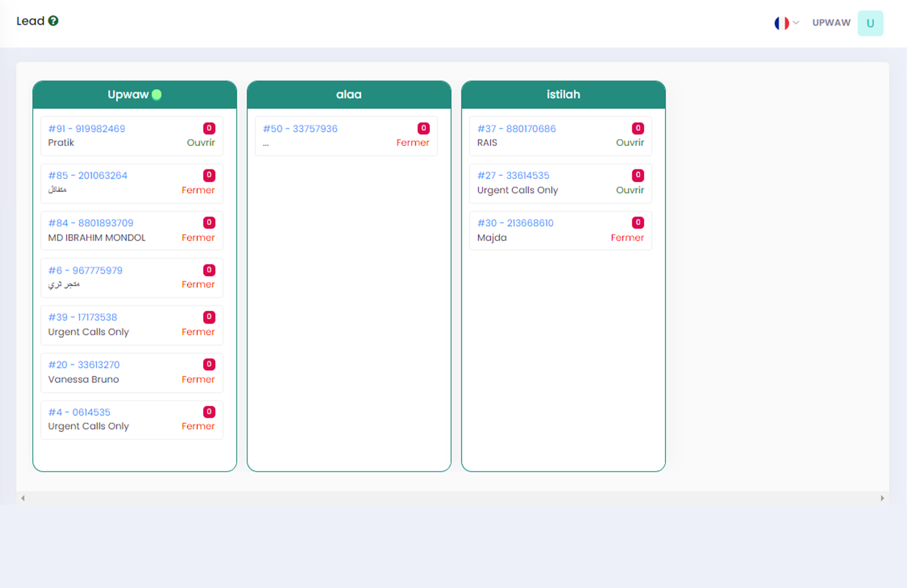Click the horizontal scrollbar left arrow
This screenshot has width=907, height=588.
[23, 498]
